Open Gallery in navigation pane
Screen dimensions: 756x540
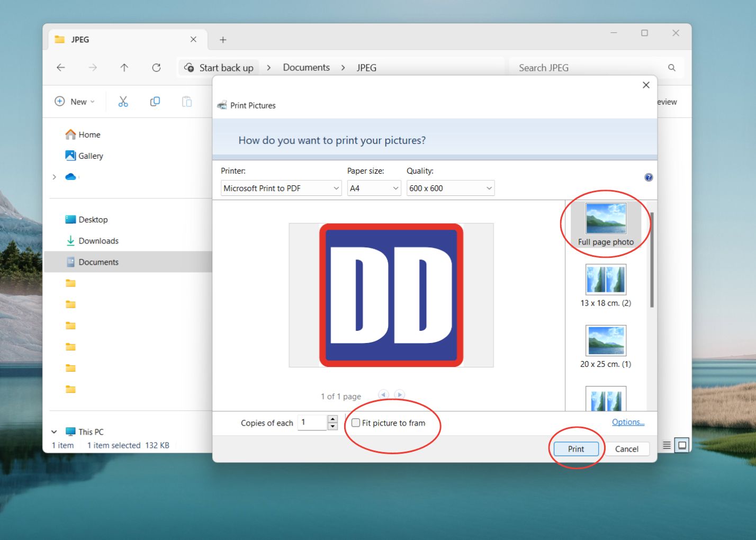click(x=84, y=156)
